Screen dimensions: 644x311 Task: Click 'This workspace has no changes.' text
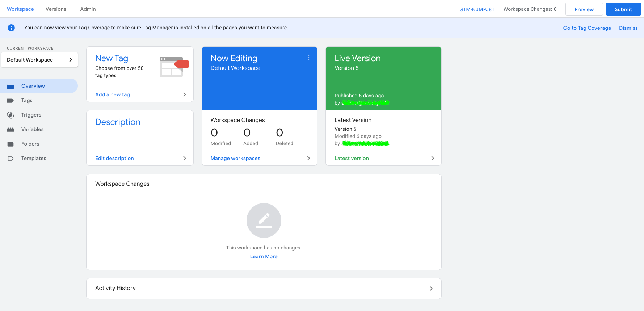(x=264, y=248)
